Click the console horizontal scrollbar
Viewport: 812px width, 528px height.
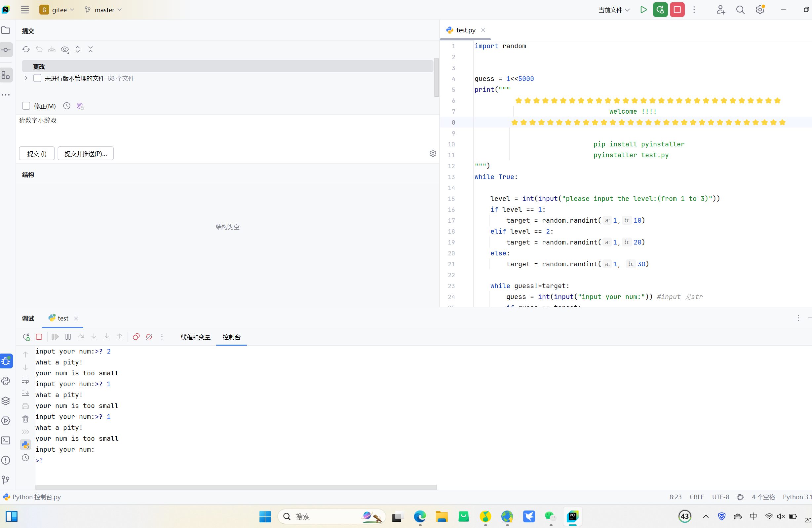coord(236,487)
